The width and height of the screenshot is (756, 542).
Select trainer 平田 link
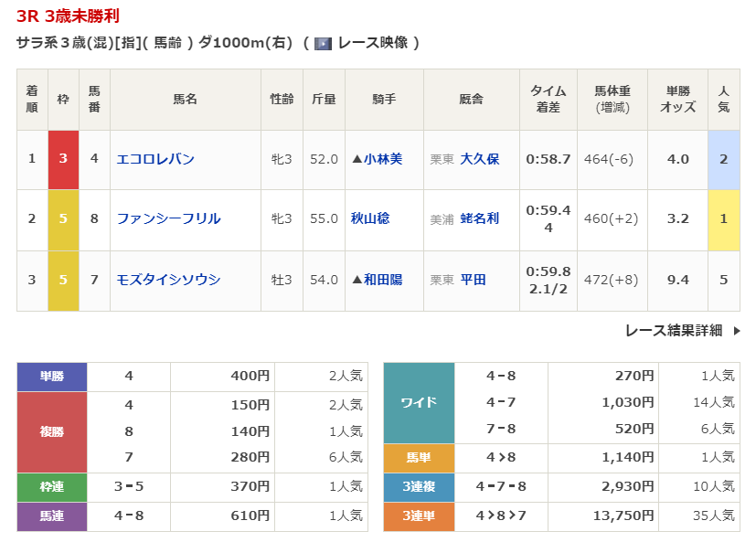(x=473, y=280)
